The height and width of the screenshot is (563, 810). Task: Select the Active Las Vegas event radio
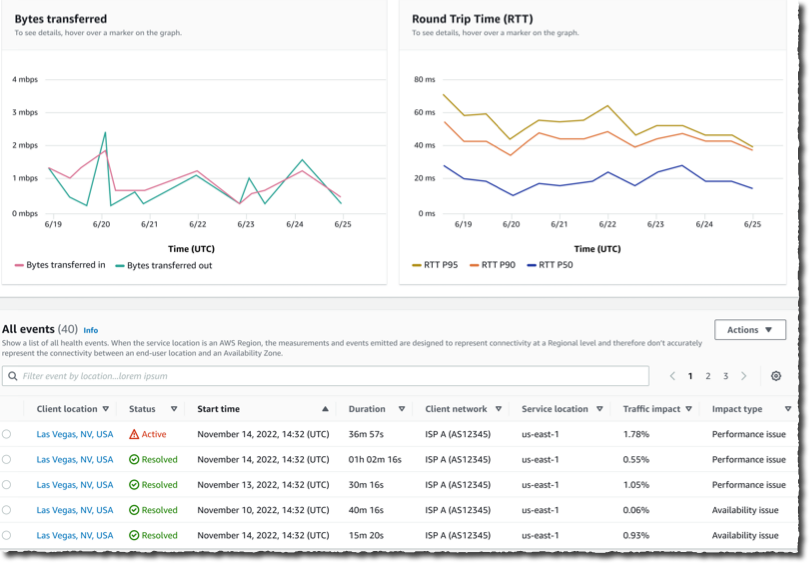pos(6,434)
